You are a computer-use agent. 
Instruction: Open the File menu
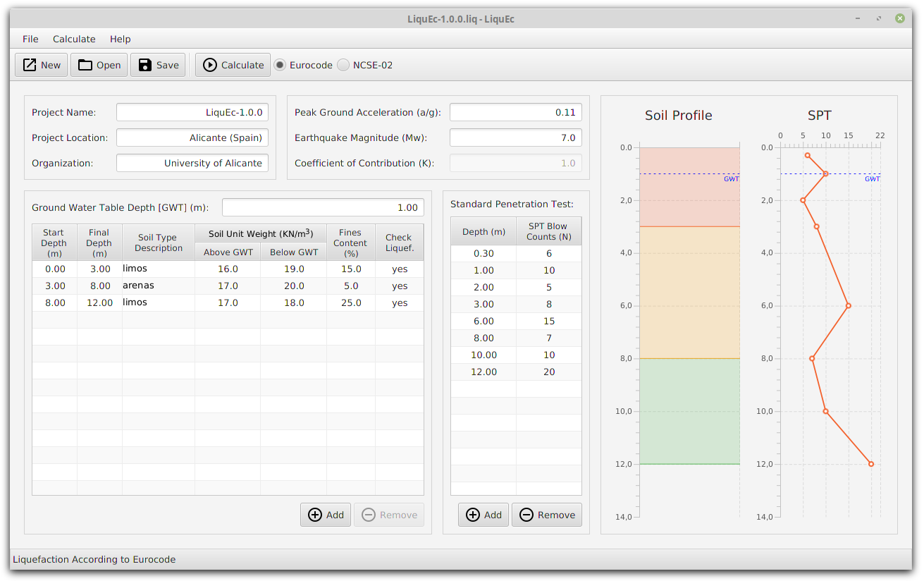pyautogui.click(x=30, y=39)
